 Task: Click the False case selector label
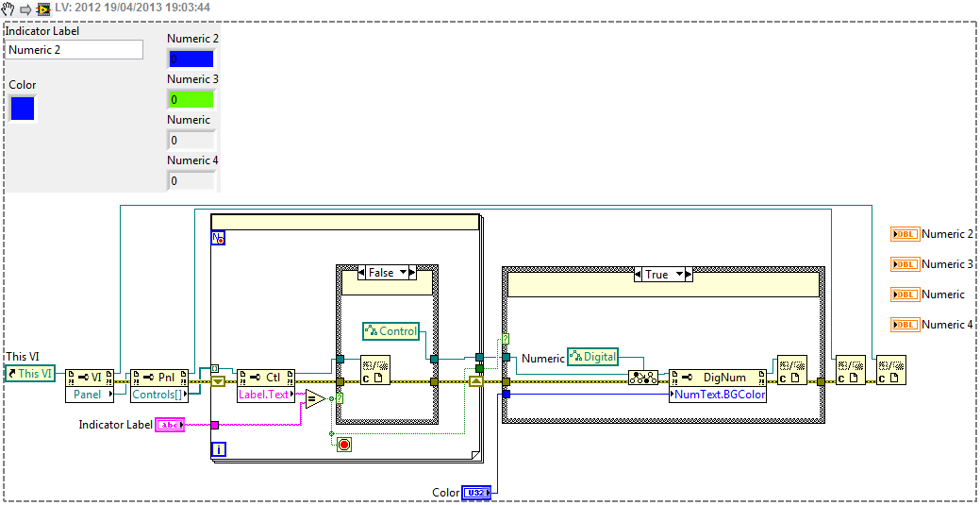tap(382, 272)
